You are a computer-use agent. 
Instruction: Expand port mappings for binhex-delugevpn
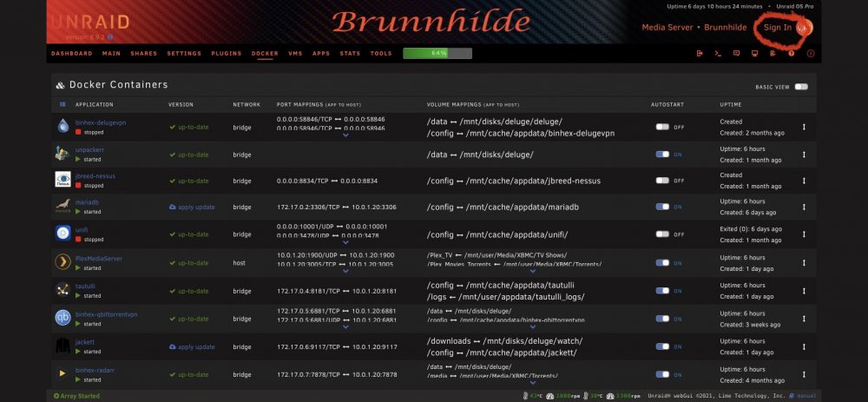point(345,135)
